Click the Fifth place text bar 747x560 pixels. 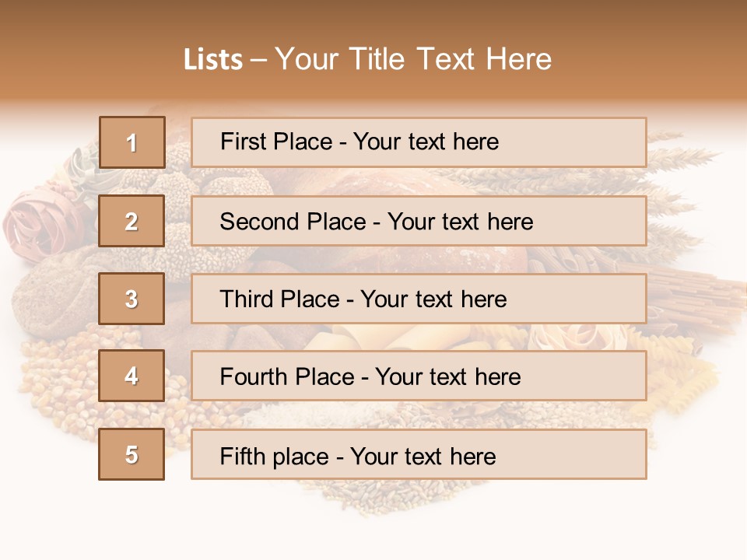(419, 454)
